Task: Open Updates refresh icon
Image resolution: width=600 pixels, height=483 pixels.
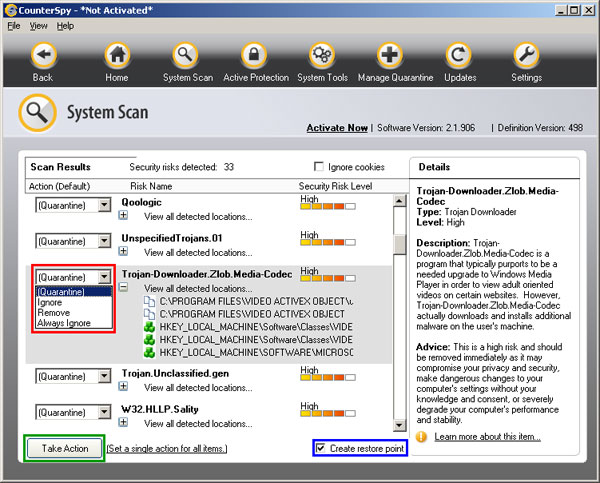Action: click(458, 55)
